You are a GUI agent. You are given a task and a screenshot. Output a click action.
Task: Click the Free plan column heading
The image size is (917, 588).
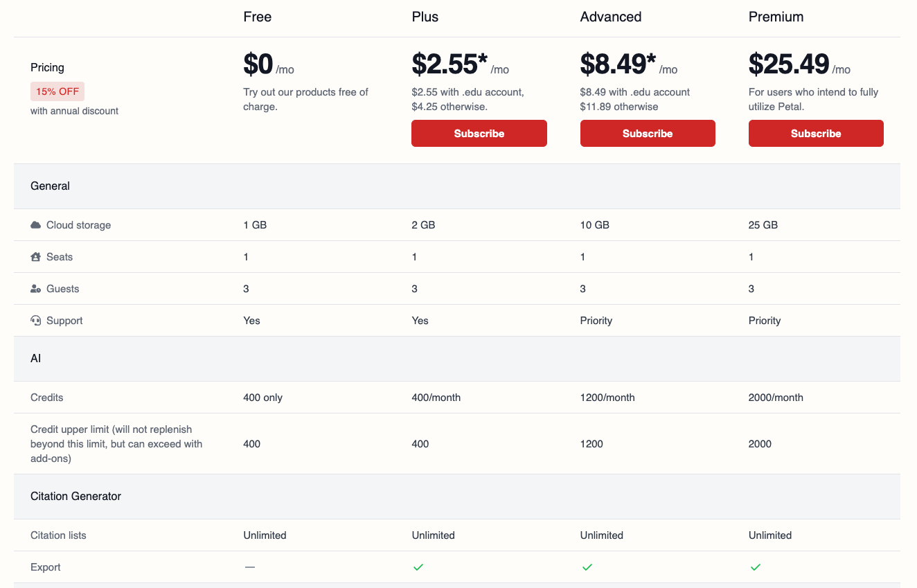257,17
